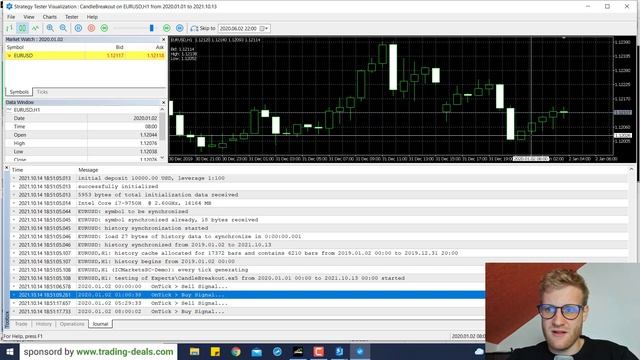Switch chart to candlestick style
This screenshot has width=640, height=360.
tap(22, 28)
